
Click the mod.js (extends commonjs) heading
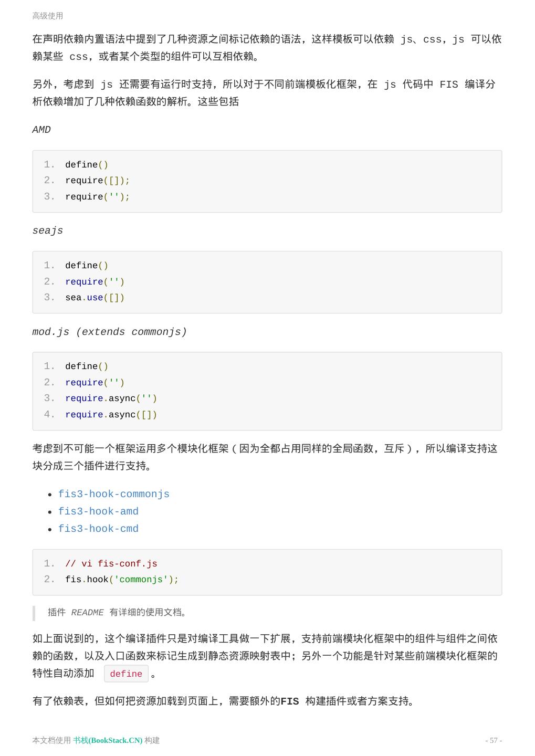click(x=109, y=332)
